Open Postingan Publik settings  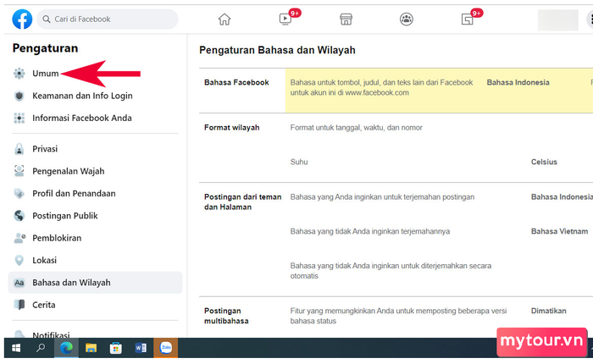[x=65, y=216]
